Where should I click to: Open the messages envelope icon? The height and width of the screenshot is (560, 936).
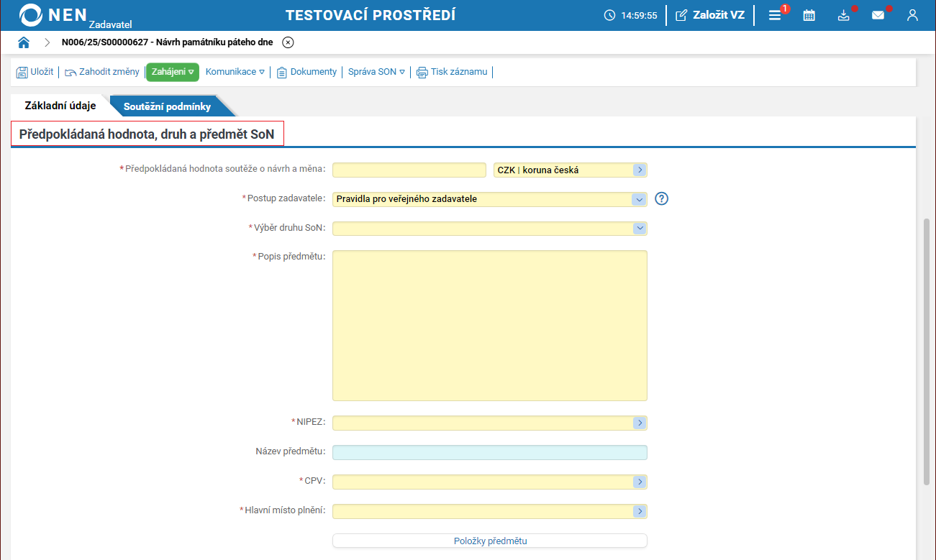click(878, 15)
